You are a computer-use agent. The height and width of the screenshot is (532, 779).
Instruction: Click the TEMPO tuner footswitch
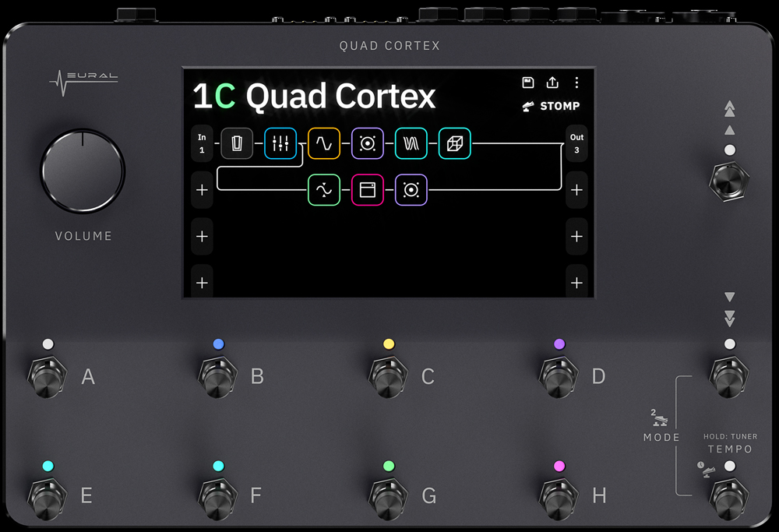pos(729,499)
